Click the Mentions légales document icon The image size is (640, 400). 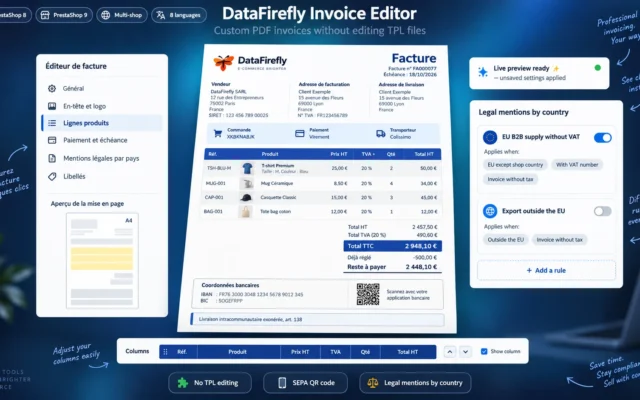click(x=52, y=158)
